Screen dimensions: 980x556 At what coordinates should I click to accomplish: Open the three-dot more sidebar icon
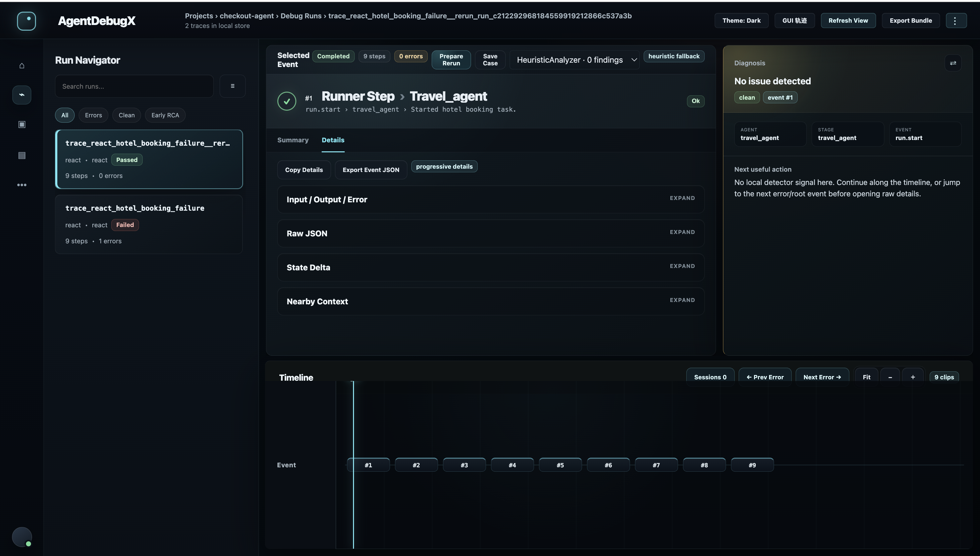coord(22,185)
